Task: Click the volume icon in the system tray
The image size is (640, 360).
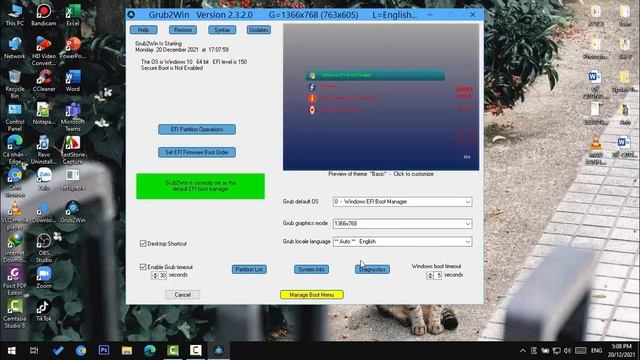Action: click(x=567, y=351)
